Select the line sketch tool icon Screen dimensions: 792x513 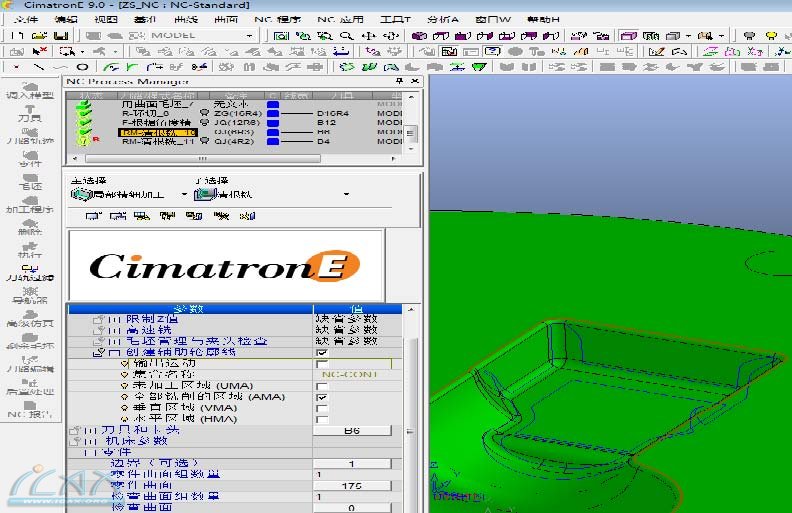39,67
